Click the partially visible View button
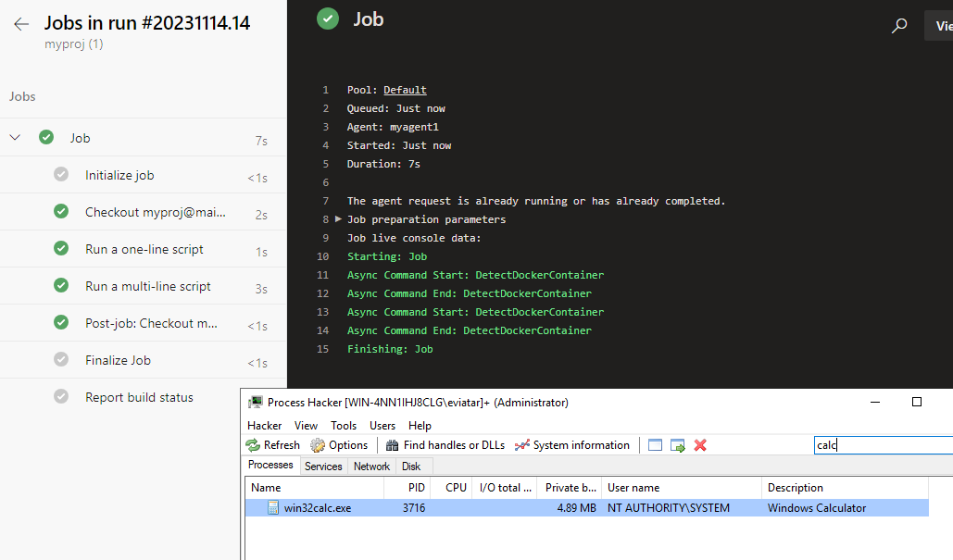The image size is (953, 560). tap(939, 26)
